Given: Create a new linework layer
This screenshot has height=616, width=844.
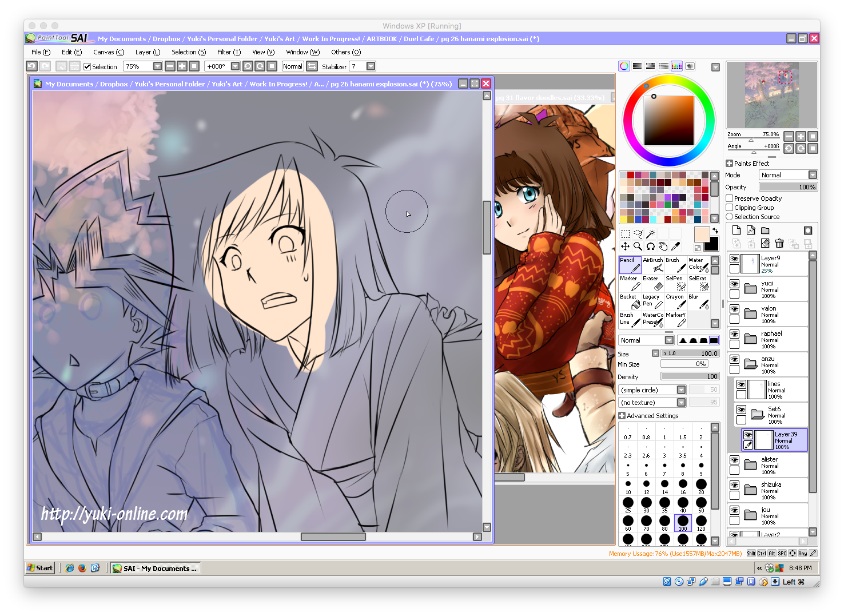Looking at the screenshot, I should (x=751, y=230).
